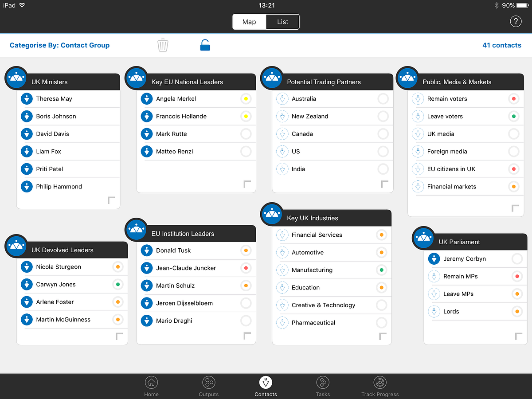The width and height of the screenshot is (532, 399).
Task: Open the help question mark icon
Action: point(516,21)
